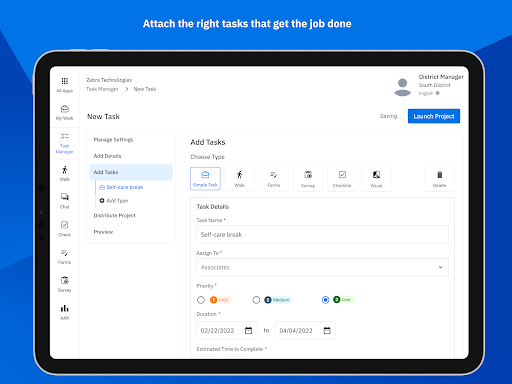Viewport: 512px width, 384px height.
Task: Select the Low priority radio button
Action: tap(325, 300)
